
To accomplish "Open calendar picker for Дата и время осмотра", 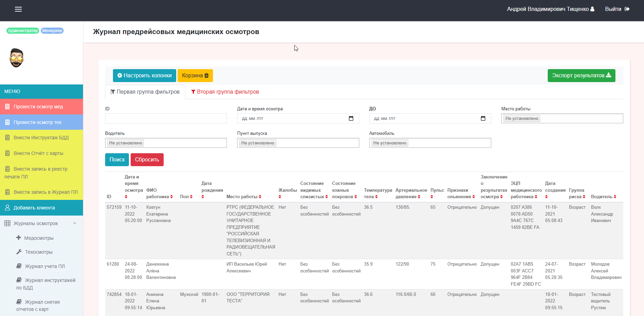I will pyautogui.click(x=351, y=118).
